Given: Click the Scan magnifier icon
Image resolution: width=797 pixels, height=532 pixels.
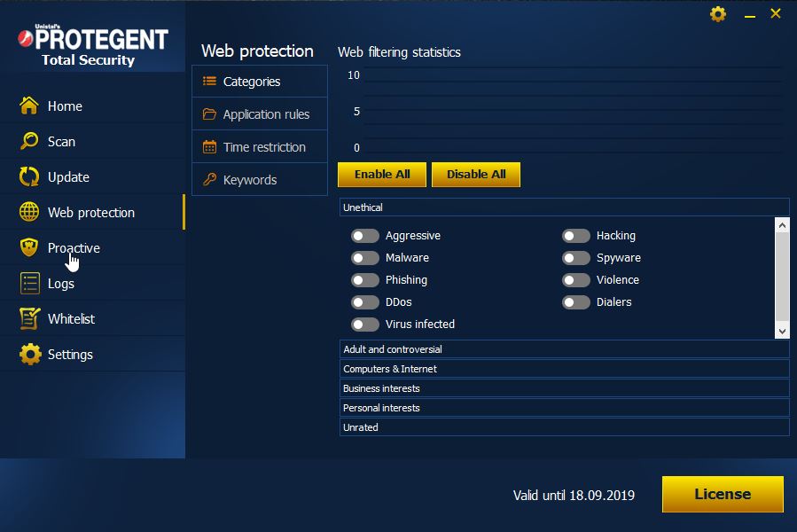Looking at the screenshot, I should [x=29, y=142].
